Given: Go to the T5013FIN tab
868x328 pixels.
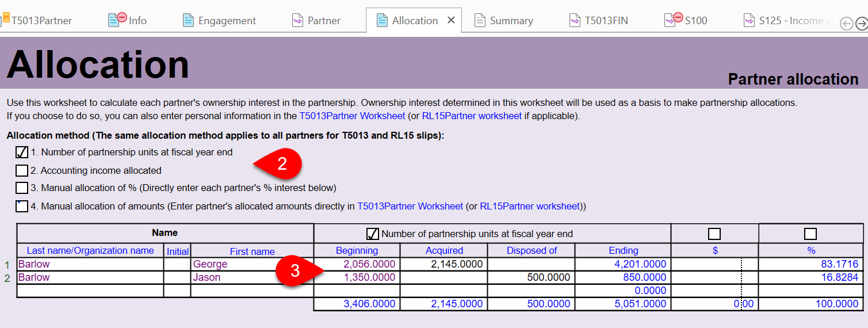Looking at the screenshot, I should pyautogui.click(x=606, y=21).
